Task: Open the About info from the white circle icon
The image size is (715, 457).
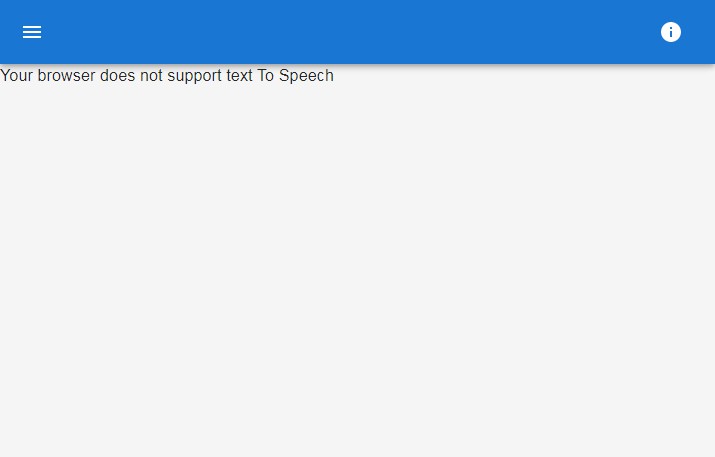Action: [x=671, y=32]
